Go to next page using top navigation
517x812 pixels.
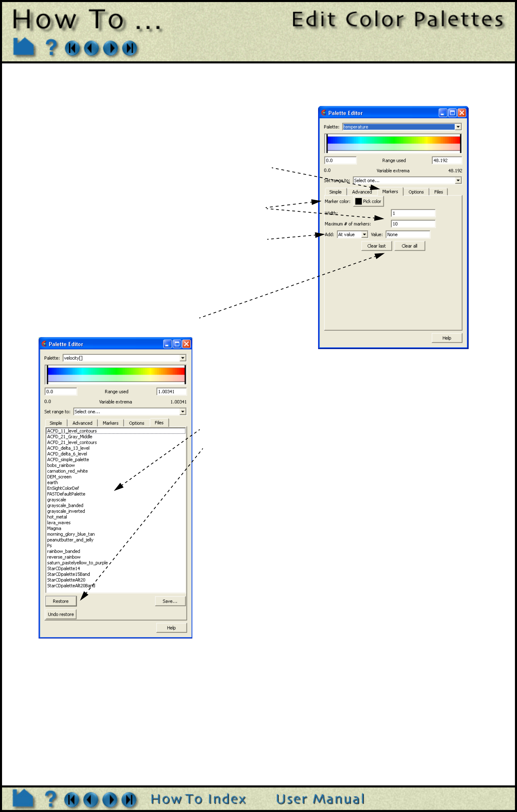[x=110, y=48]
